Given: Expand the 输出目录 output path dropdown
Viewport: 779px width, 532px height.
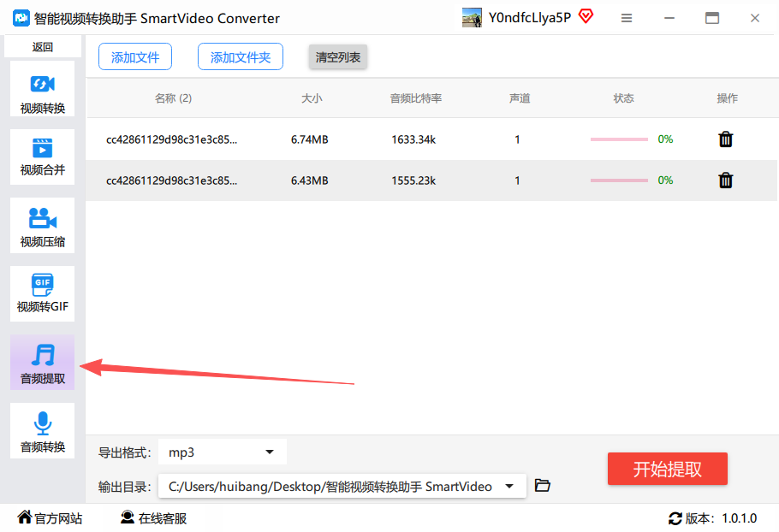Looking at the screenshot, I should tap(510, 486).
